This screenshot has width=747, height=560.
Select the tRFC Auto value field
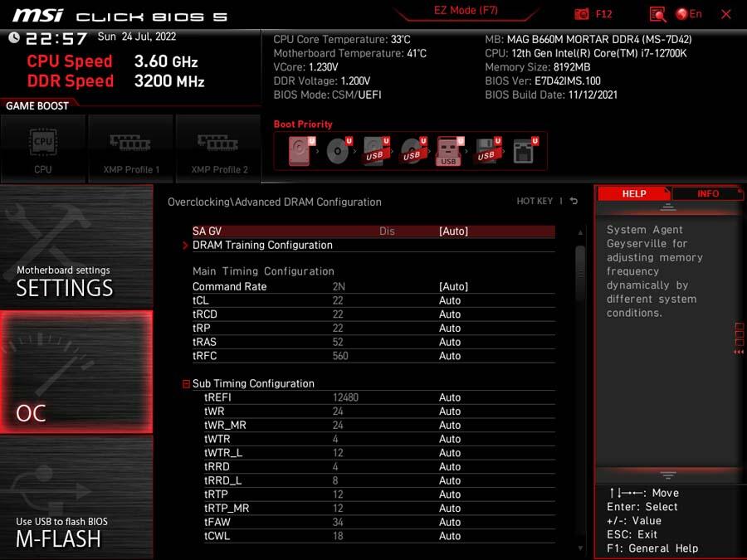[450, 356]
